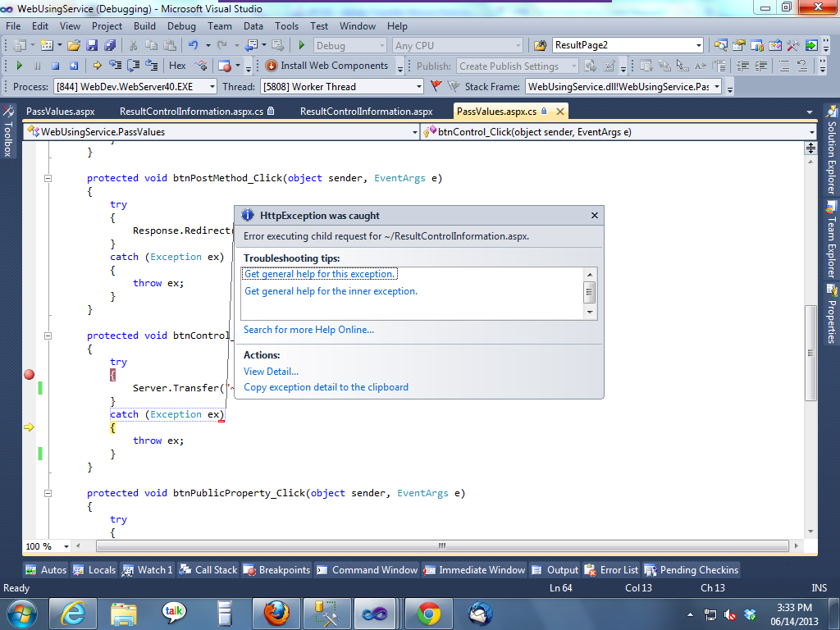
Task: Click the Undo arrow icon
Action: tap(194, 46)
